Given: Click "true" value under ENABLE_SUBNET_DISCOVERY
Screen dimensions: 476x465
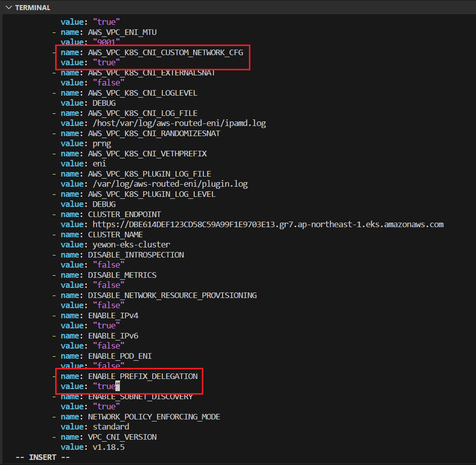Looking at the screenshot, I should [x=106, y=407].
